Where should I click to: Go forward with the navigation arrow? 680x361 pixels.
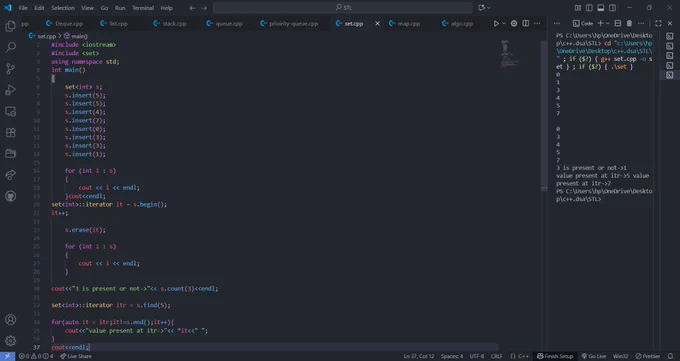204,8
